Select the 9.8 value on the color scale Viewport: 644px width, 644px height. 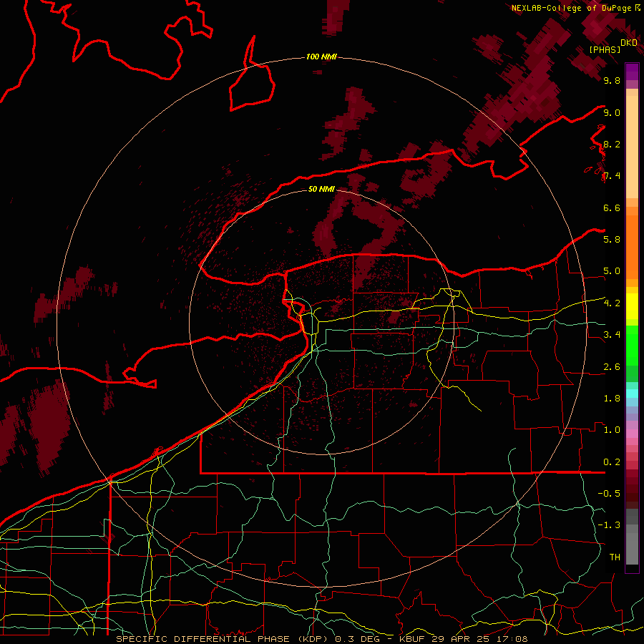(612, 81)
